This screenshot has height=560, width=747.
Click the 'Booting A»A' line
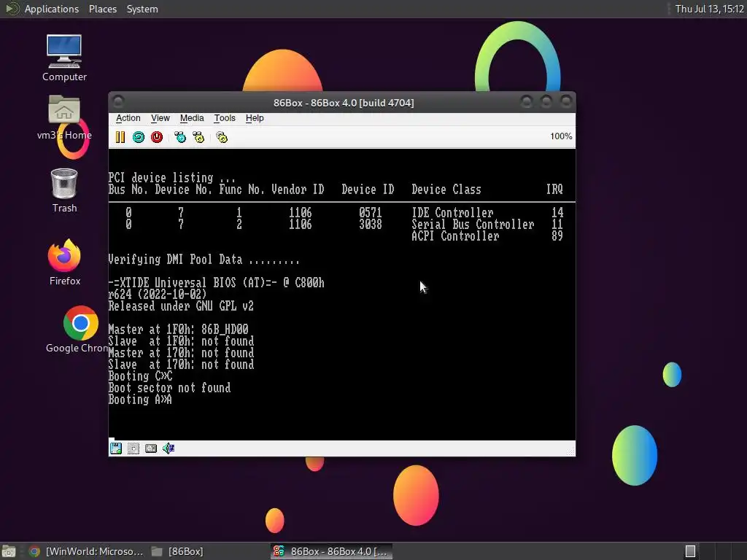pyautogui.click(x=140, y=400)
